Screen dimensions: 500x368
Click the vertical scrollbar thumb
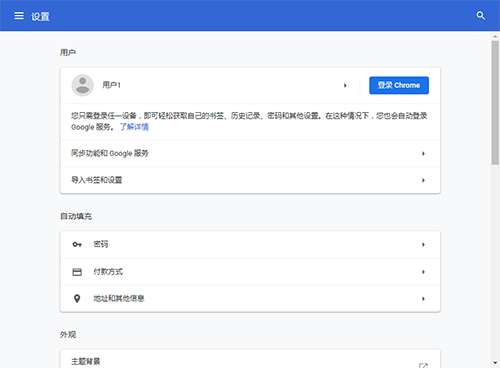tap(495, 102)
